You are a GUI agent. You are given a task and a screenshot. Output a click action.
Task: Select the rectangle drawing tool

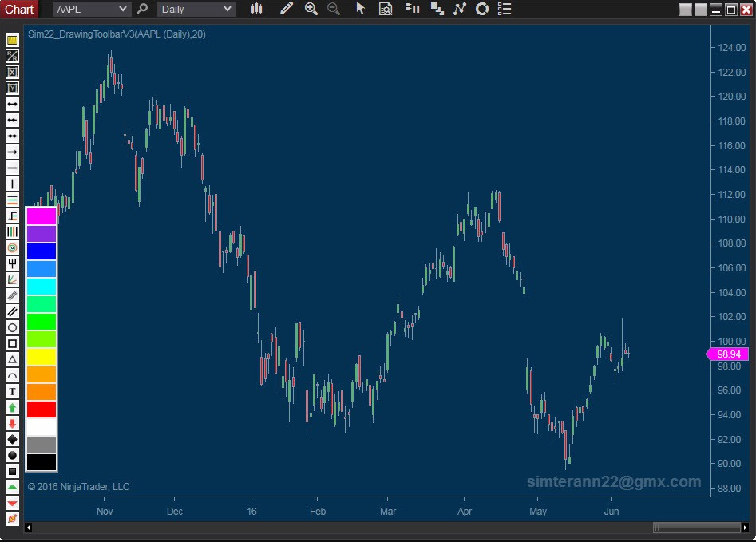12,343
